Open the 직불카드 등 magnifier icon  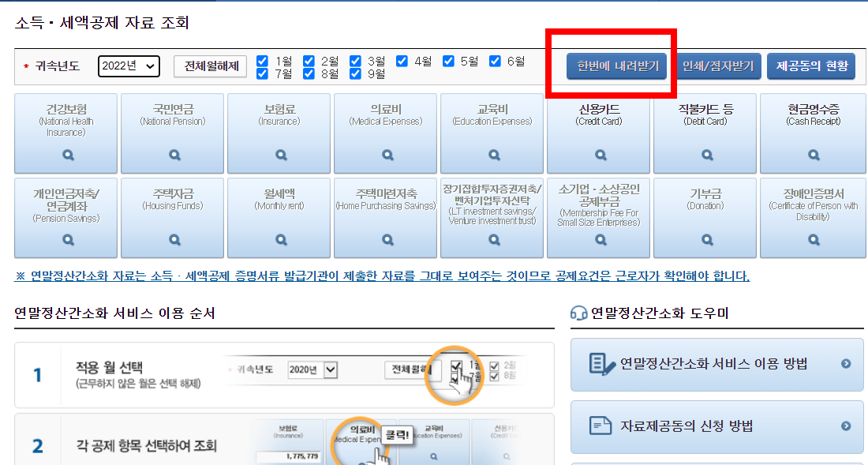coord(708,155)
